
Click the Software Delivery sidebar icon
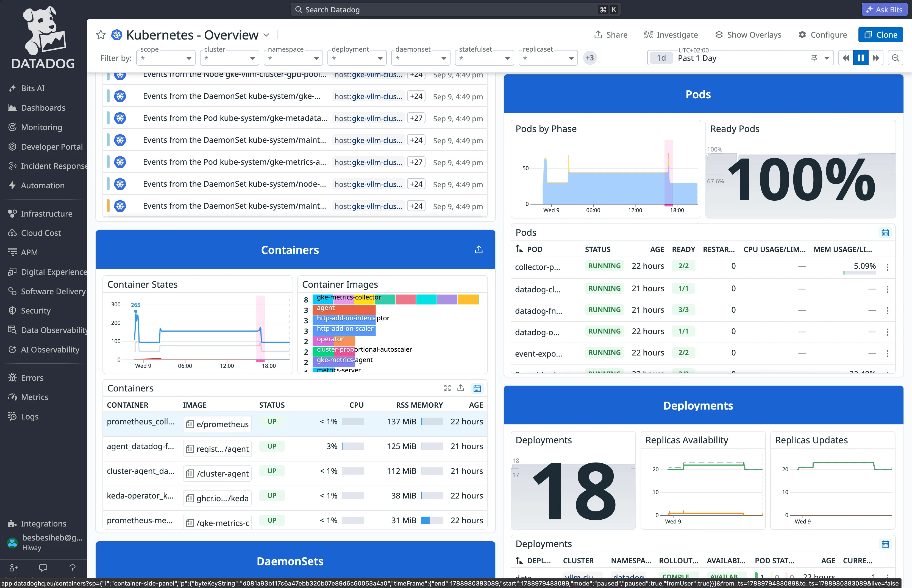point(12,291)
